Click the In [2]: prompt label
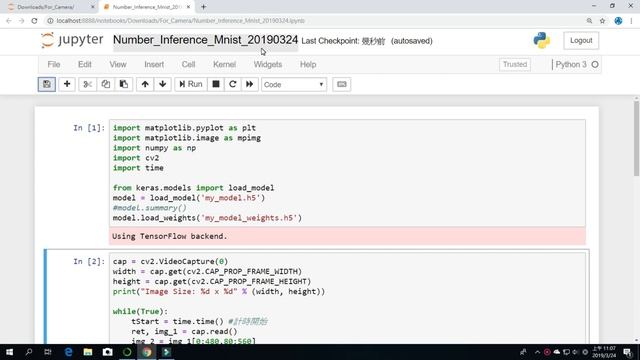 [89, 262]
